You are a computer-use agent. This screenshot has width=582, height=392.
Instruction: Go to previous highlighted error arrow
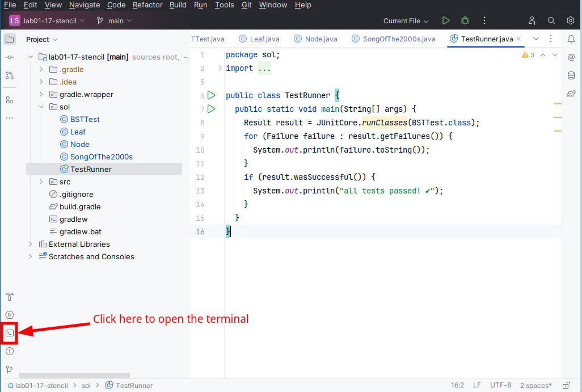[x=543, y=55]
